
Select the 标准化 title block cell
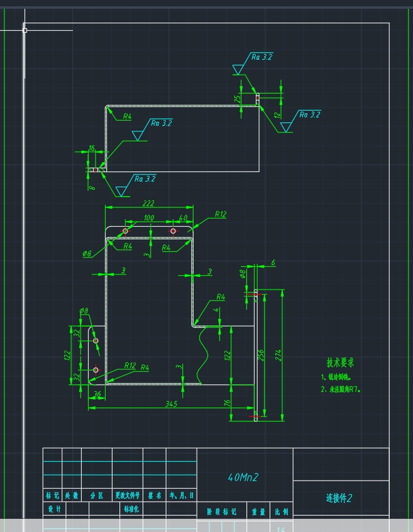coord(131,509)
